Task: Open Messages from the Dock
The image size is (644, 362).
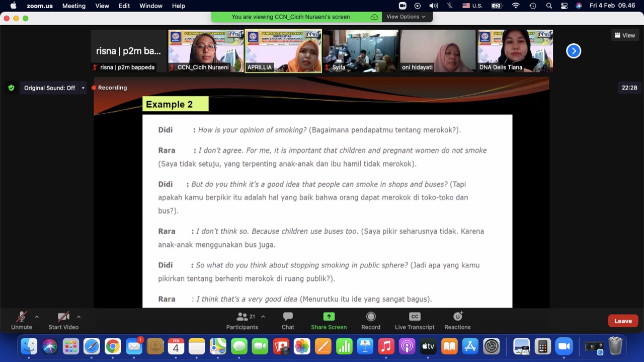Action: (239, 346)
